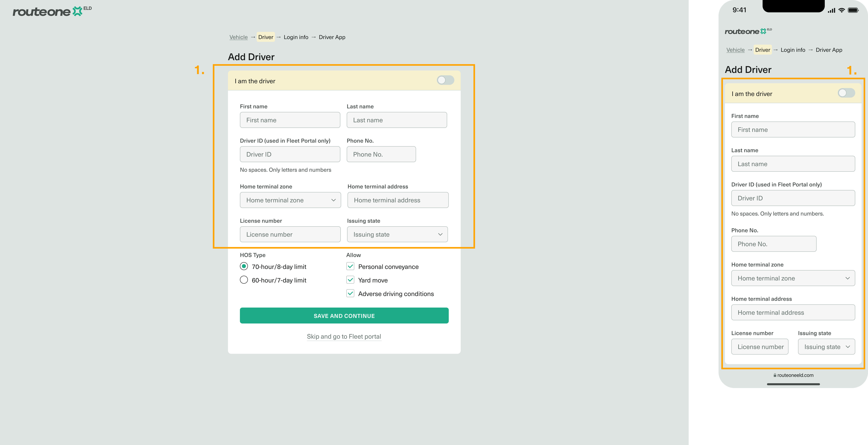Select Driver step in mobile breadcrumb
The image size is (868, 445).
point(763,50)
